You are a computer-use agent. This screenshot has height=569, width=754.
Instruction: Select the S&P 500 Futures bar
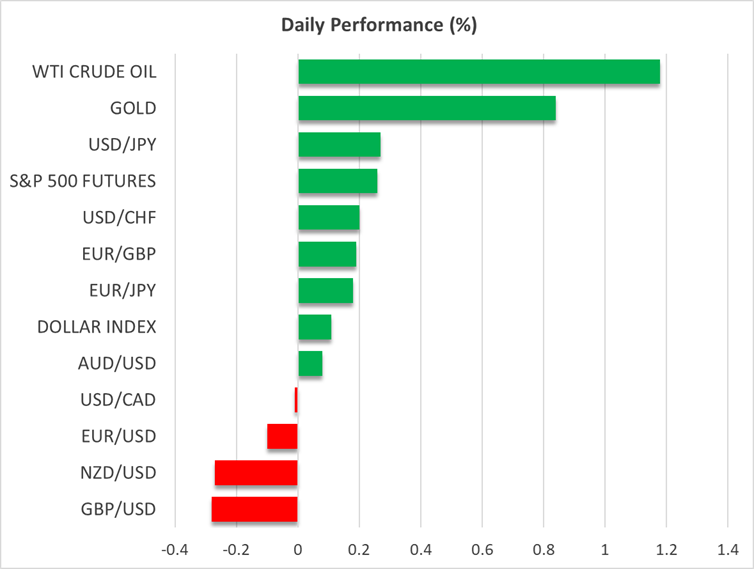(x=337, y=181)
